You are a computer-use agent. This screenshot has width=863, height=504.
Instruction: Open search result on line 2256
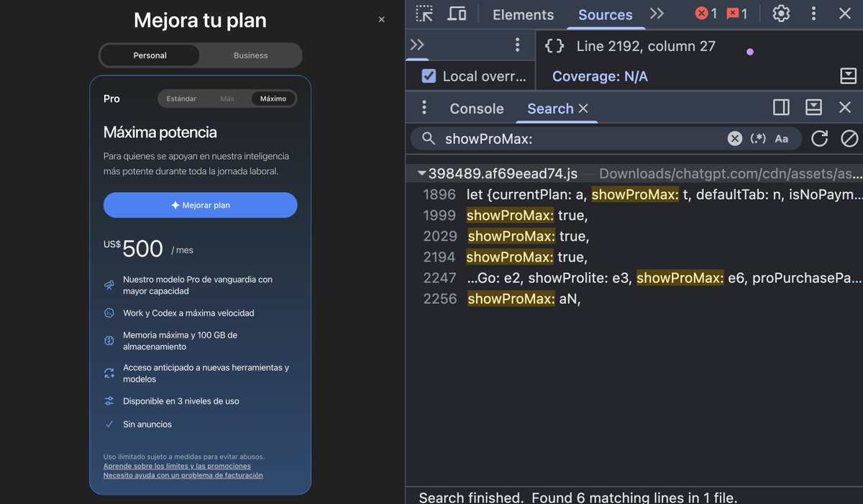(x=634, y=298)
